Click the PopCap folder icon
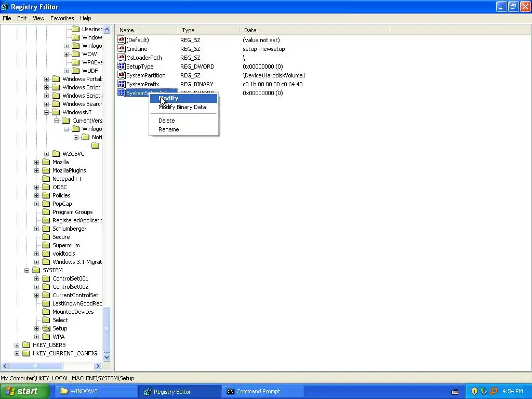This screenshot has width=532, height=399. click(x=46, y=204)
